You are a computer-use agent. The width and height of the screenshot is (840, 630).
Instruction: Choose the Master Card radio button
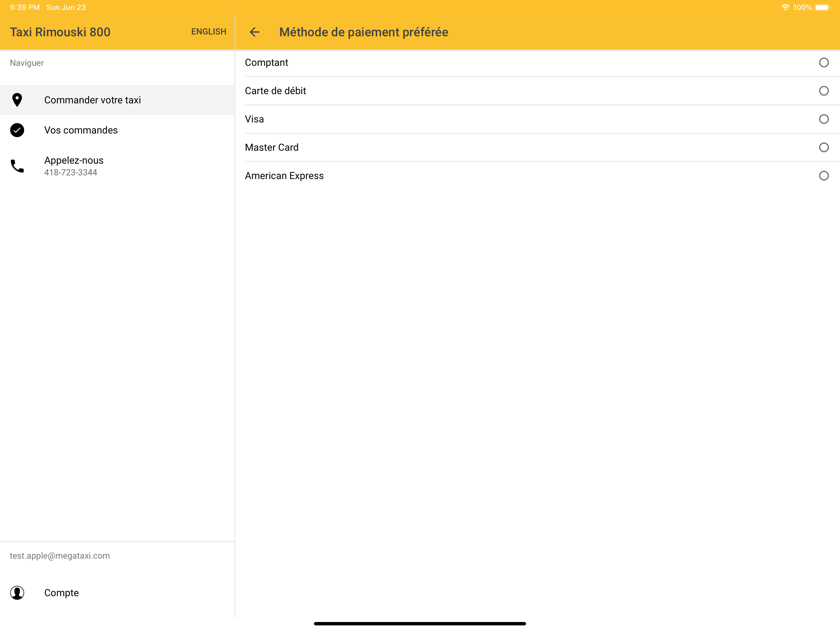click(824, 147)
